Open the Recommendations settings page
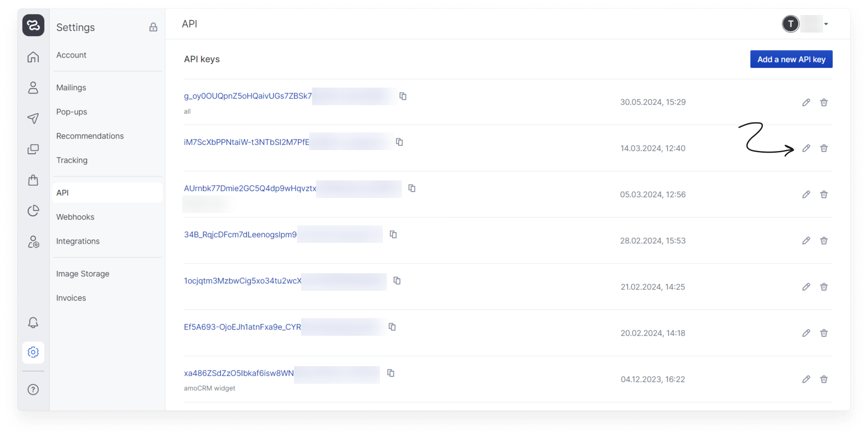The height and width of the screenshot is (437, 868). [x=90, y=136]
